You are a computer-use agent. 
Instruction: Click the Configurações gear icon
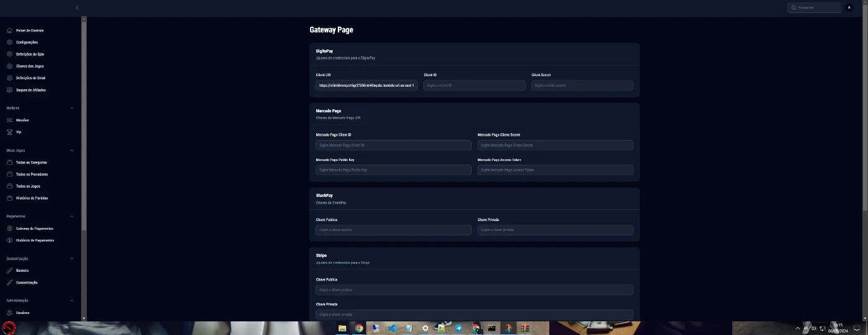pos(10,42)
